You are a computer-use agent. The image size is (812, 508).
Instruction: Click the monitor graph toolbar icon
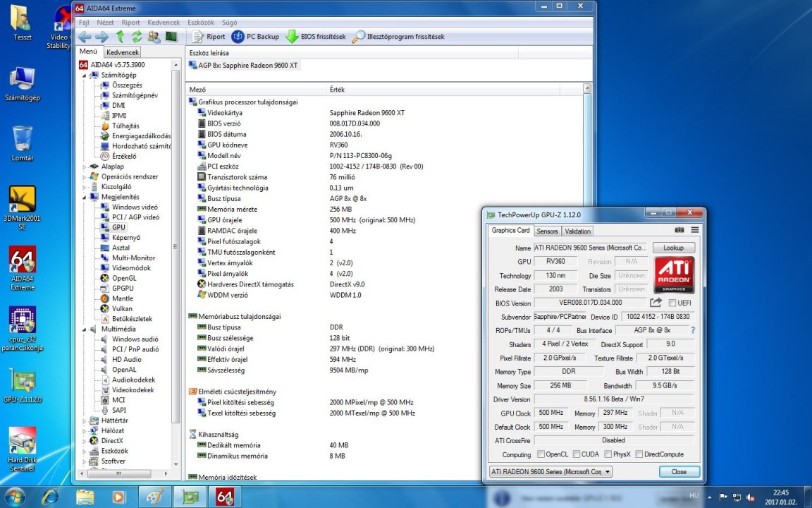coord(171,36)
